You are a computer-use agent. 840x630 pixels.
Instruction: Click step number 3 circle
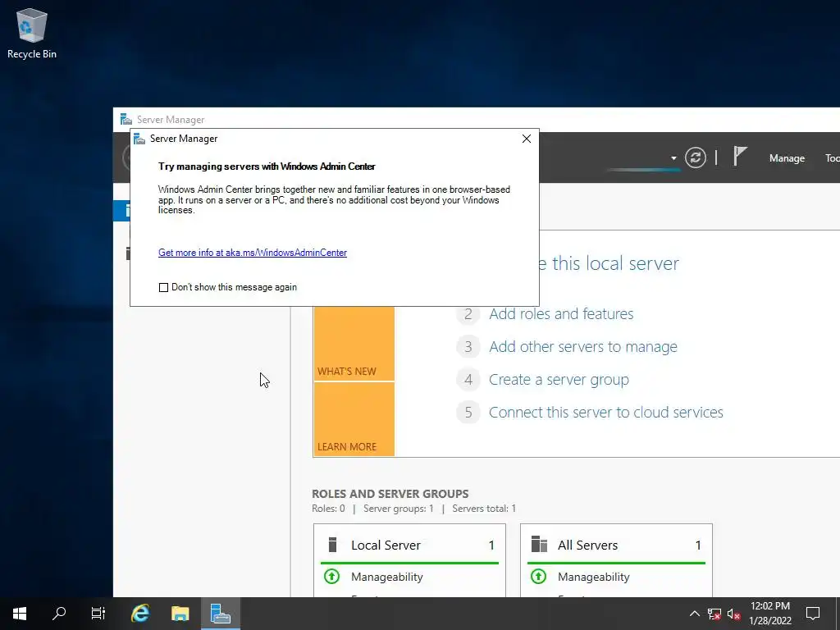[468, 347]
